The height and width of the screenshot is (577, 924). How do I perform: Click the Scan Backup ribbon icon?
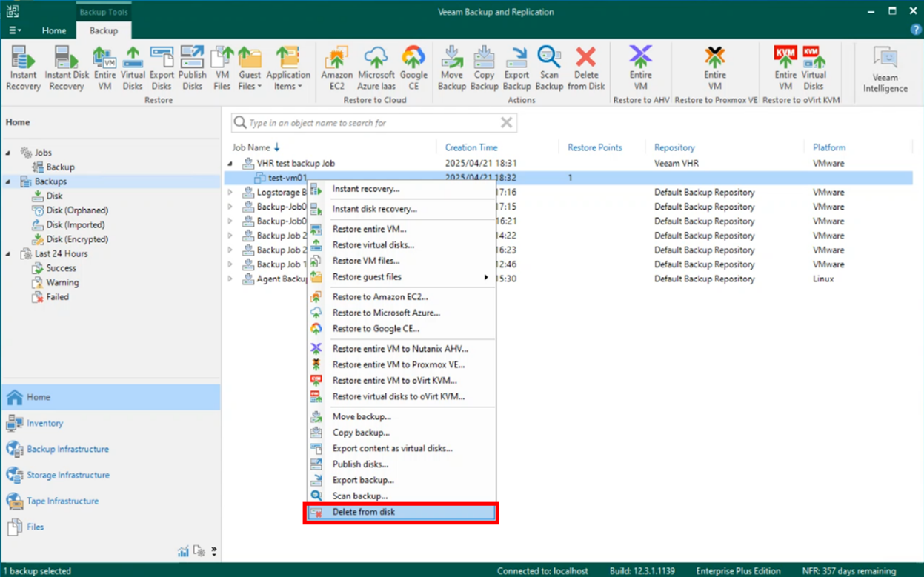click(549, 68)
